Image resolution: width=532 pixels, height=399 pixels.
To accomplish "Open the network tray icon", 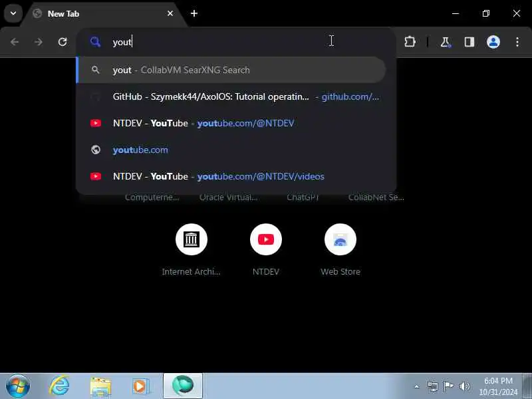I will (x=433, y=386).
